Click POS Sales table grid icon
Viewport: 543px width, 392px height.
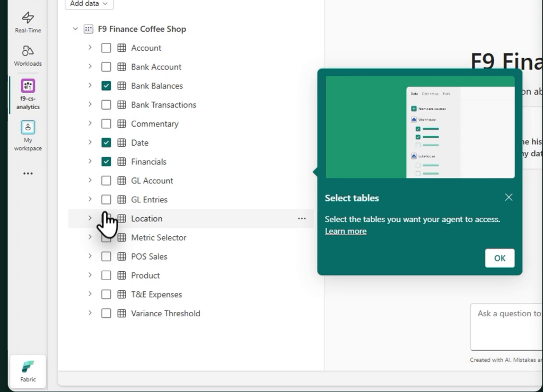tap(121, 256)
